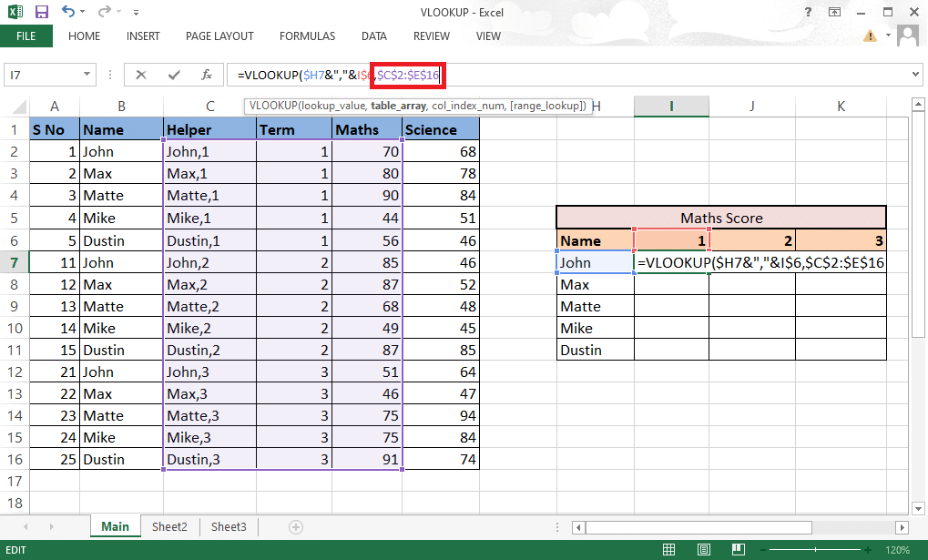Open the FILE backstage menu

25,36
